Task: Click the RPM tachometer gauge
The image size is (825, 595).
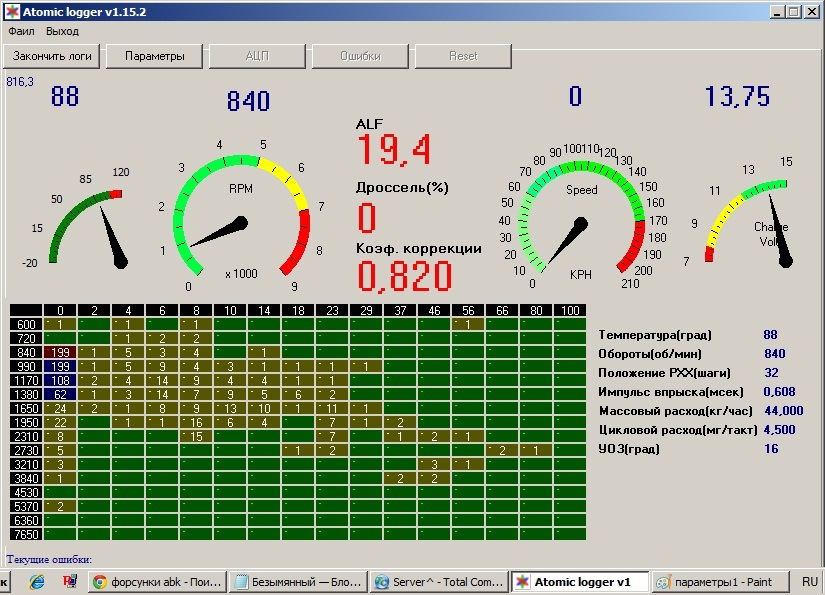Action: point(242,220)
